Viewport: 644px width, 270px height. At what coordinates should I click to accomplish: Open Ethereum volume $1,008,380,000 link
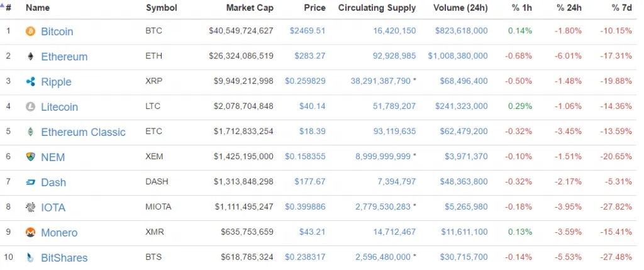tap(458, 56)
